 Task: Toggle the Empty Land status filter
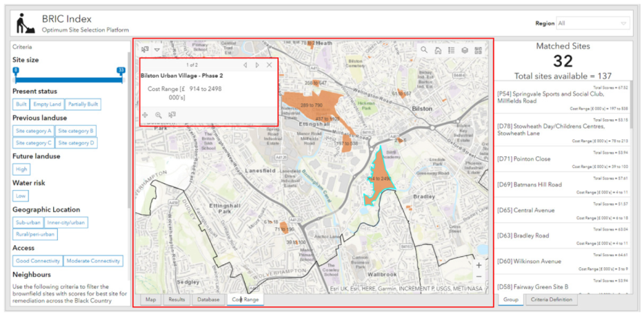point(48,104)
